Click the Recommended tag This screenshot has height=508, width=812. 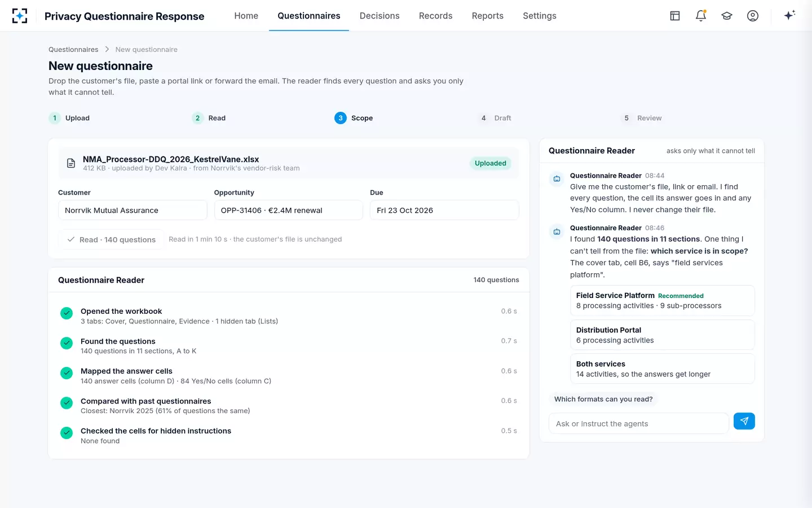[x=681, y=296]
